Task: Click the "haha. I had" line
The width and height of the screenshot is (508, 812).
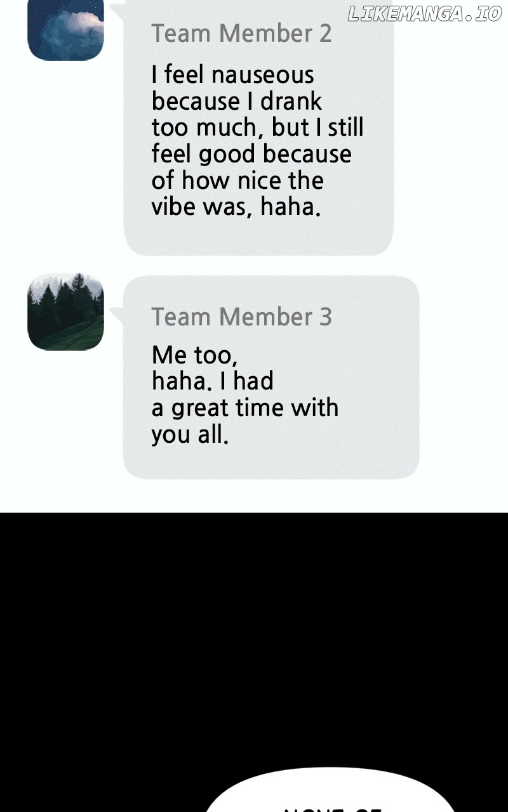Action: coord(213,381)
